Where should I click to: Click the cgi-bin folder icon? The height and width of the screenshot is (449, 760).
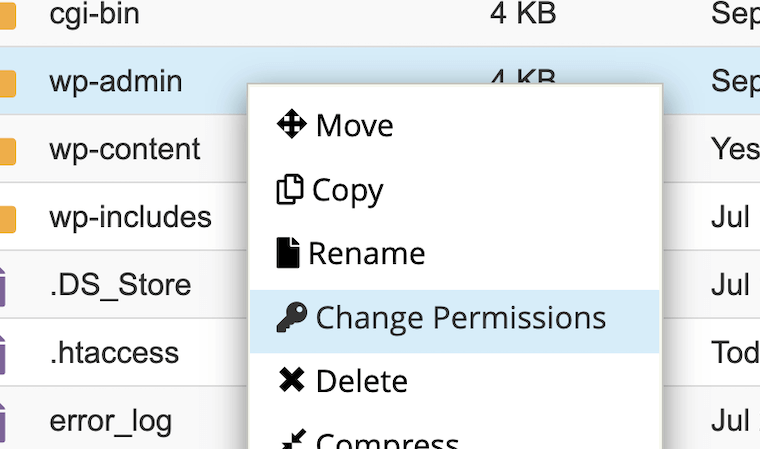point(8,16)
